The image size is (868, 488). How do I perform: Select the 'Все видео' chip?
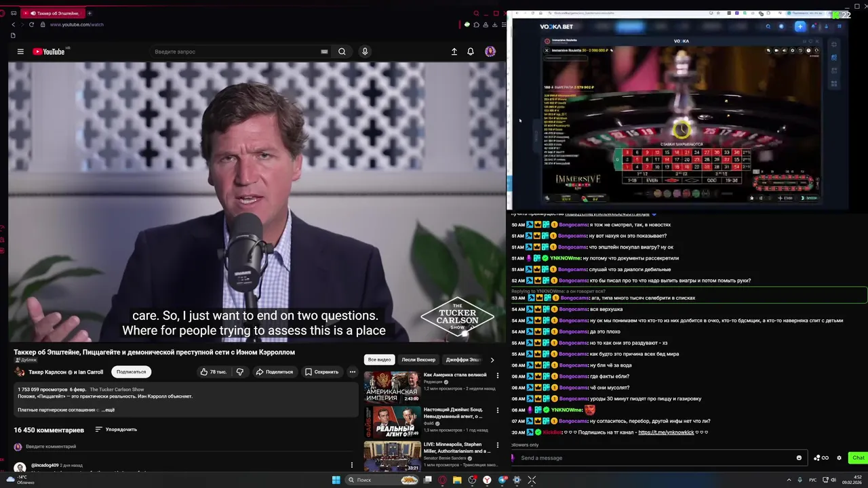pos(379,360)
